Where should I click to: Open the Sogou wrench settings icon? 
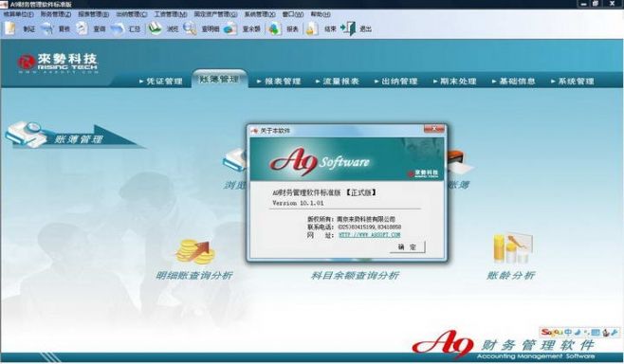(615, 332)
